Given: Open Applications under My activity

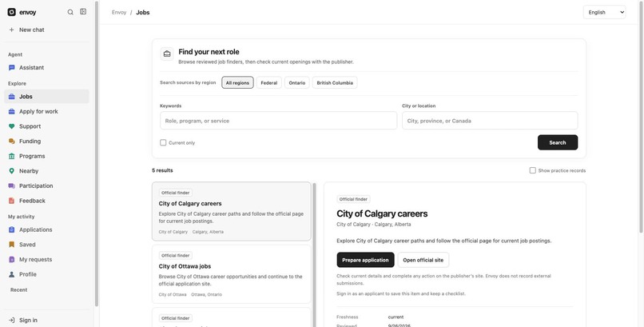Looking at the screenshot, I should (47, 230).
